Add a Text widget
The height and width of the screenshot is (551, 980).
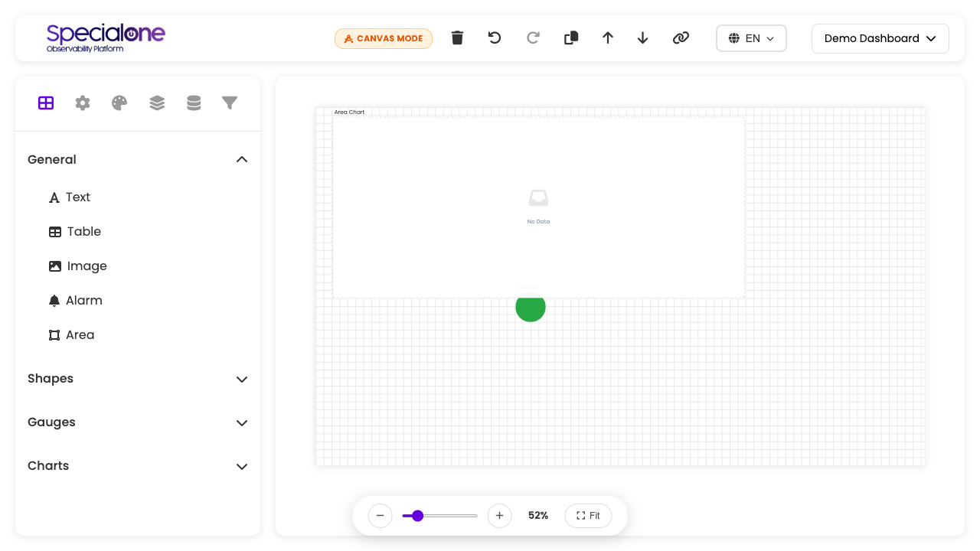point(70,197)
